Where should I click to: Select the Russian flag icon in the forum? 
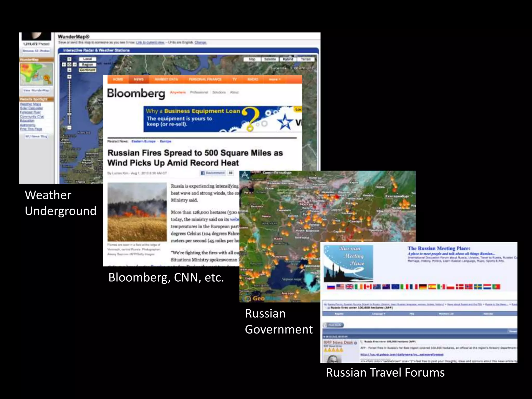click(x=331, y=287)
